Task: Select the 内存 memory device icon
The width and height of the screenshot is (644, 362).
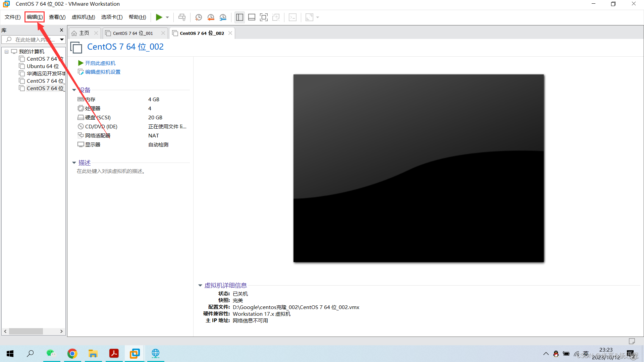Action: coord(81,99)
